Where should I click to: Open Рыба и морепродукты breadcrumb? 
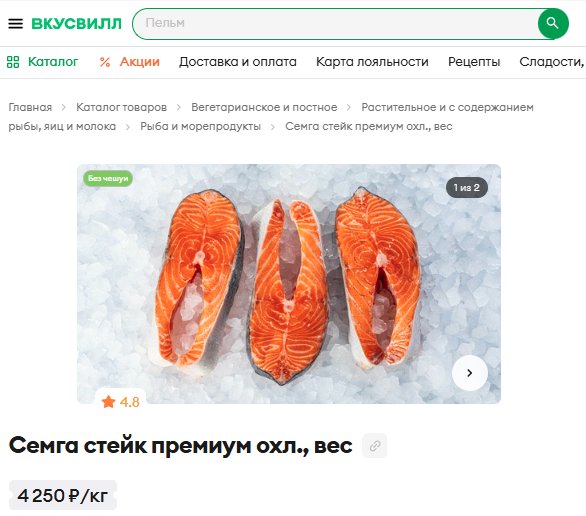[x=200, y=126]
